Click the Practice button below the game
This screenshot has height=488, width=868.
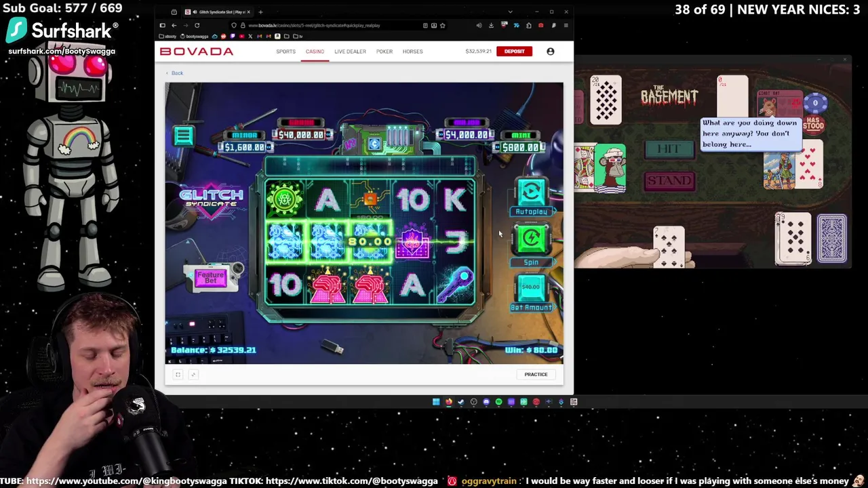(x=536, y=374)
